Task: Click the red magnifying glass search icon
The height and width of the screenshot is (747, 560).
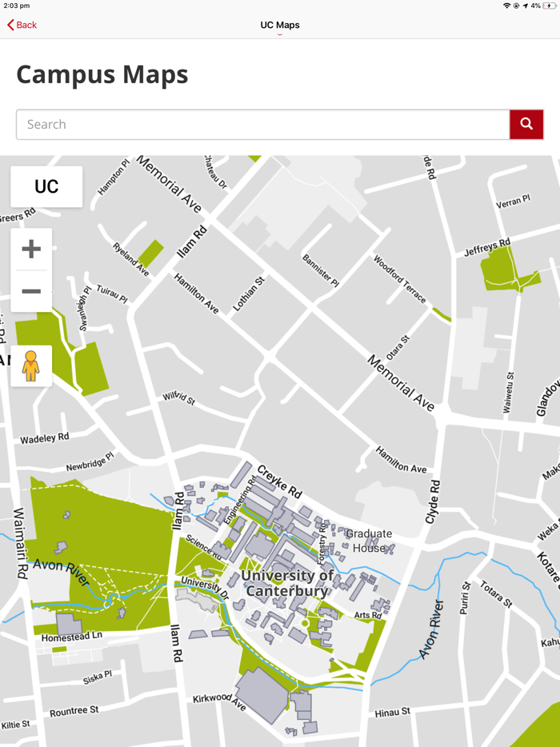Action: coord(526,124)
